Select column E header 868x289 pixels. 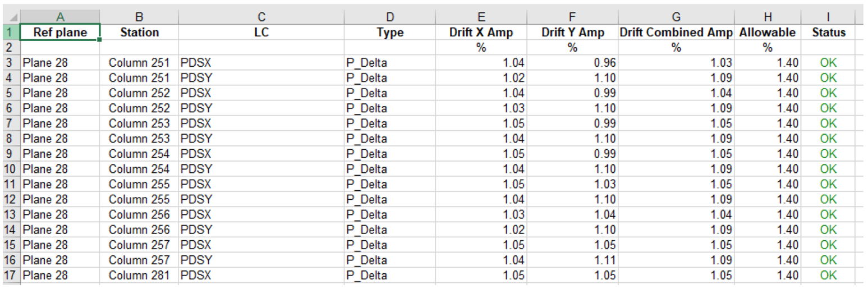click(x=481, y=17)
